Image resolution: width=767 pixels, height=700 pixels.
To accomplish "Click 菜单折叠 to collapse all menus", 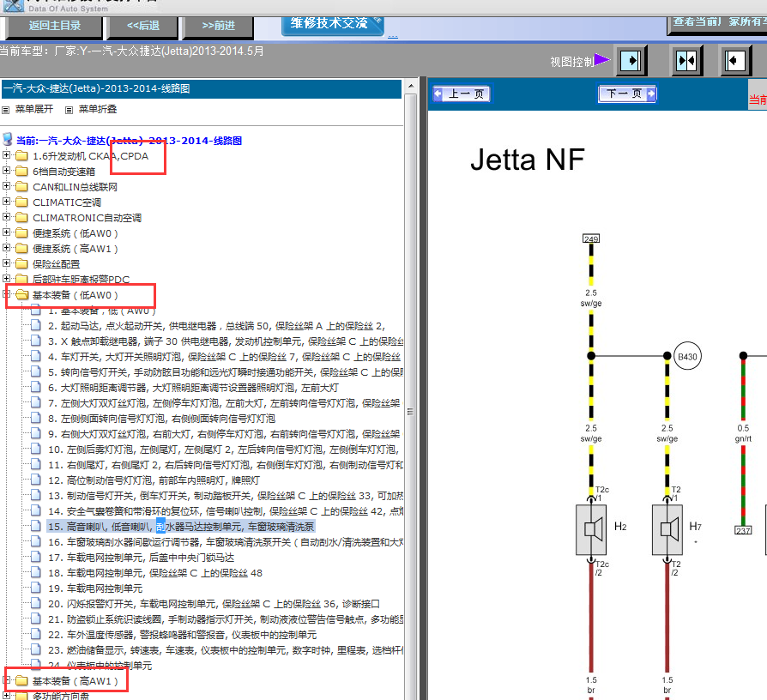I will click(x=97, y=109).
